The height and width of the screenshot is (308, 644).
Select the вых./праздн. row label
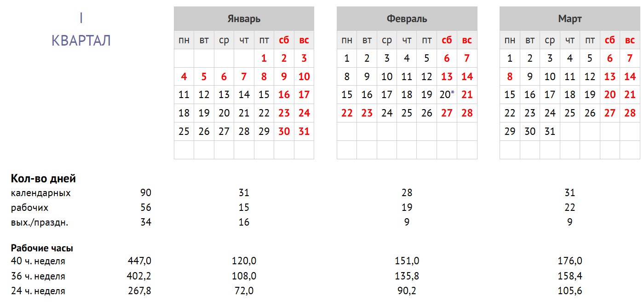click(40, 222)
